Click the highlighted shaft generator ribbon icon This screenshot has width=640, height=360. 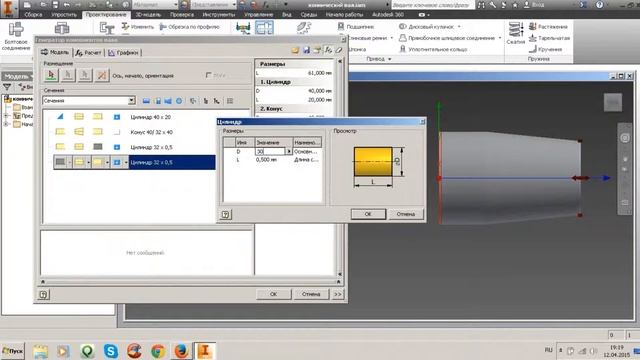click(264, 28)
